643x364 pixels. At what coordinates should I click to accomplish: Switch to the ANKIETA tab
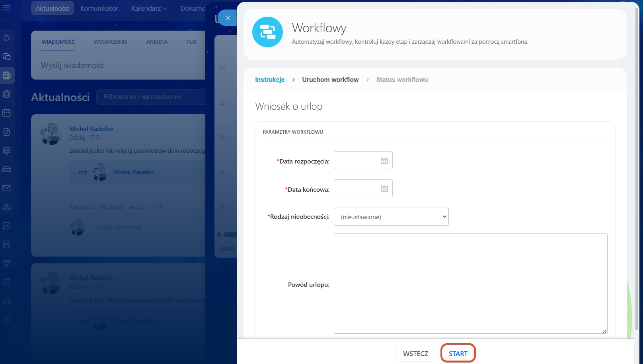click(x=157, y=42)
